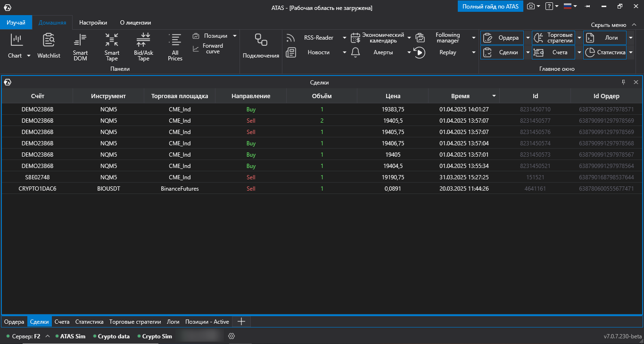Image resolution: width=644 pixels, height=344 pixels.
Task: Select the BIOUSDT instrument cell
Action: 108,189
